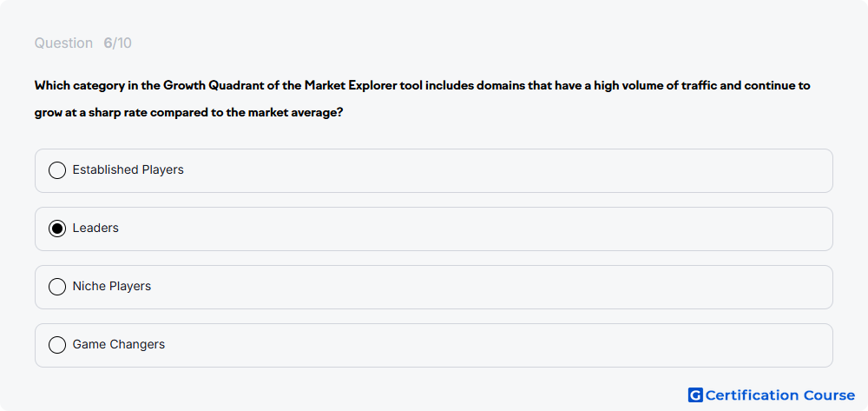Click empty area of Game Changers option card
Image resolution: width=868 pixels, height=411 pixels.
(498, 345)
